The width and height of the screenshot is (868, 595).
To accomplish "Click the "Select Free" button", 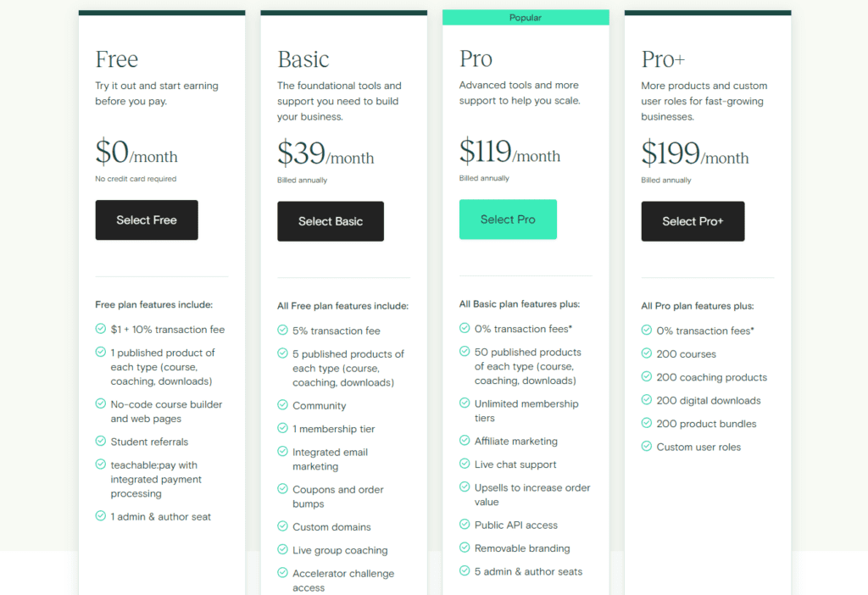I will [x=146, y=220].
